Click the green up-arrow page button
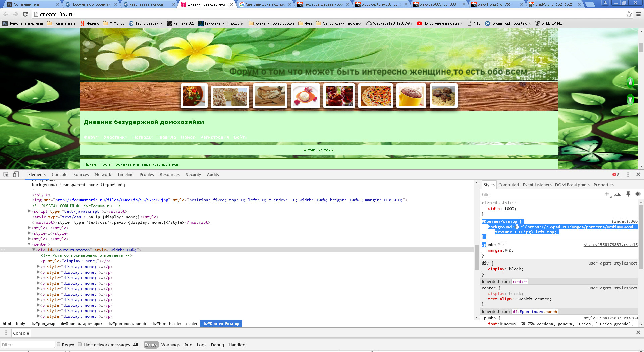Screen dimensions: 644x352 tap(630, 82)
